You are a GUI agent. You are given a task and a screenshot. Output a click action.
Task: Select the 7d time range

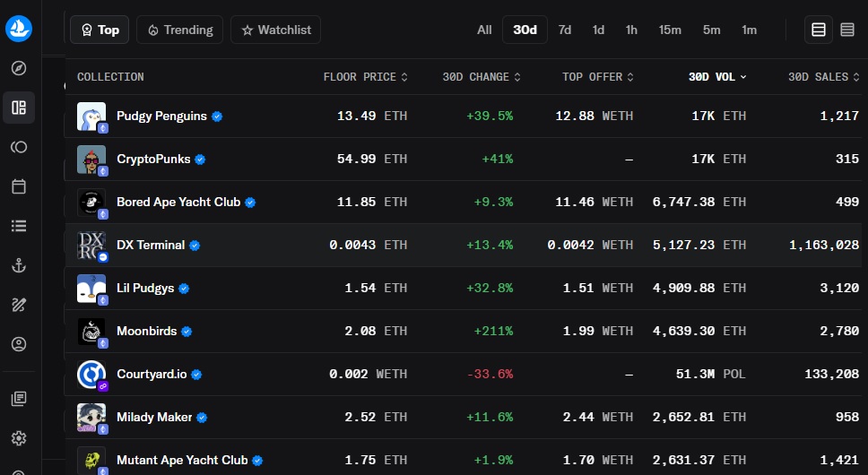click(565, 30)
